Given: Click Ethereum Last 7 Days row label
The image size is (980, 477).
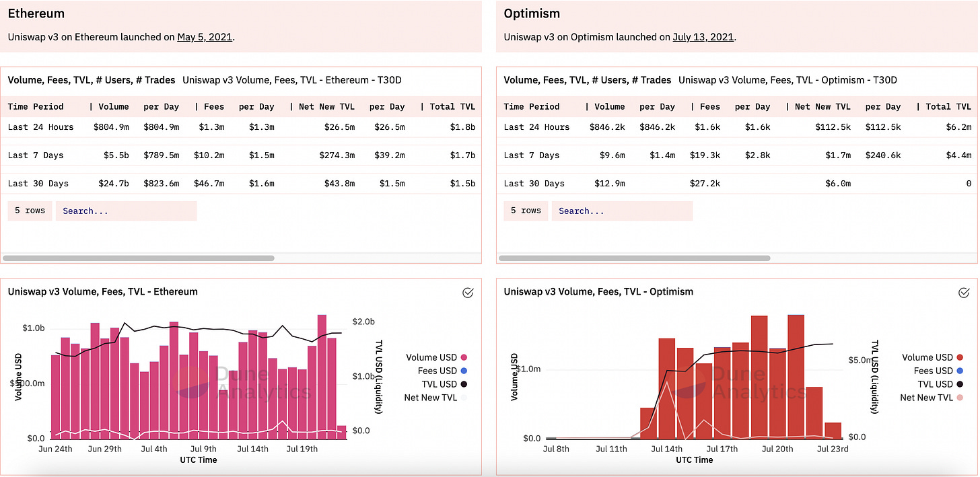Looking at the screenshot, I should [36, 155].
